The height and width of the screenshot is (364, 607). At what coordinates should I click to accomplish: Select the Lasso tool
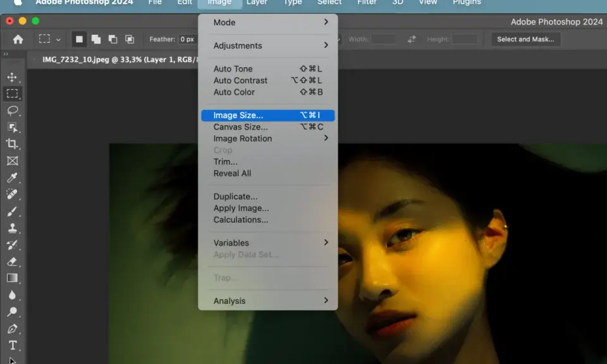click(x=13, y=111)
